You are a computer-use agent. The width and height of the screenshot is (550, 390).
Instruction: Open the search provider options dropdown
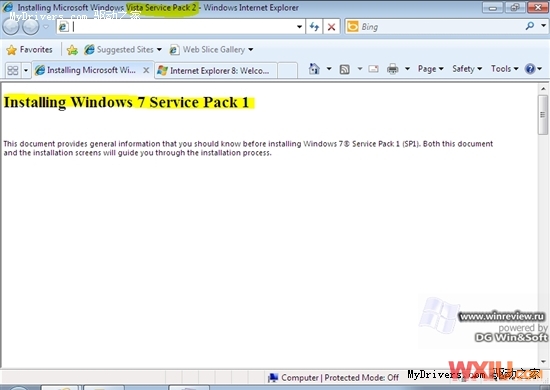[x=543, y=26]
